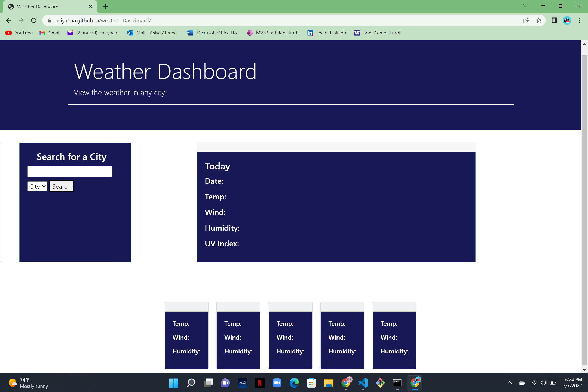The image size is (588, 392).
Task: Open the Gmail bookmark
Action: click(x=50, y=33)
